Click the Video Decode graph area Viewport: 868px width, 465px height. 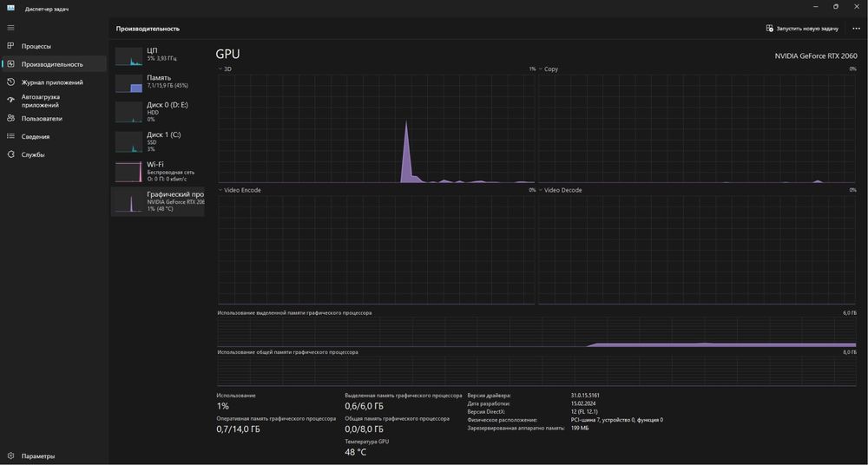pos(697,249)
